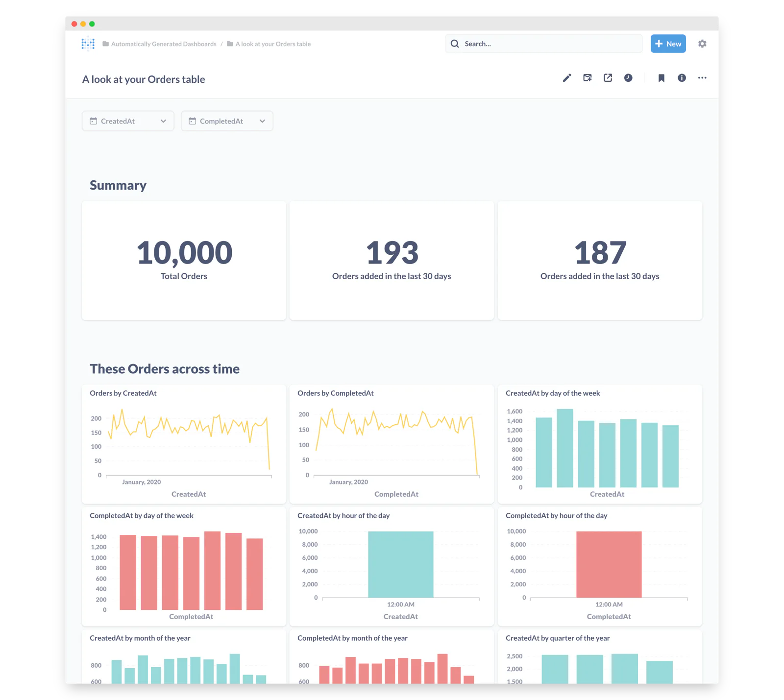Click the green maximize window button
This screenshot has height=700, width=784.
pyautogui.click(x=92, y=24)
